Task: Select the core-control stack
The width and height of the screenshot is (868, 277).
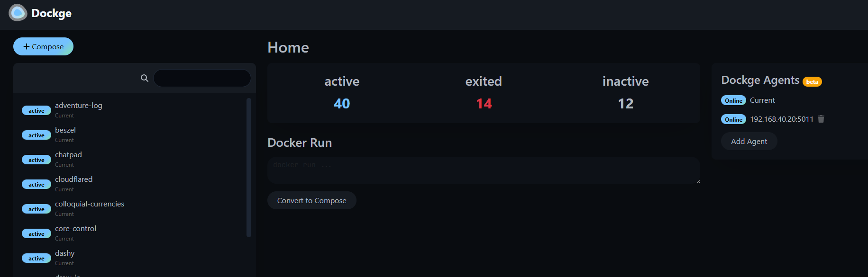Action: (x=75, y=229)
